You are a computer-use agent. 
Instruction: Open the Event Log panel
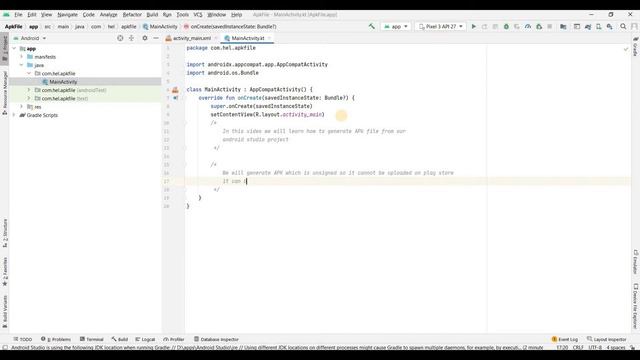tap(565, 339)
